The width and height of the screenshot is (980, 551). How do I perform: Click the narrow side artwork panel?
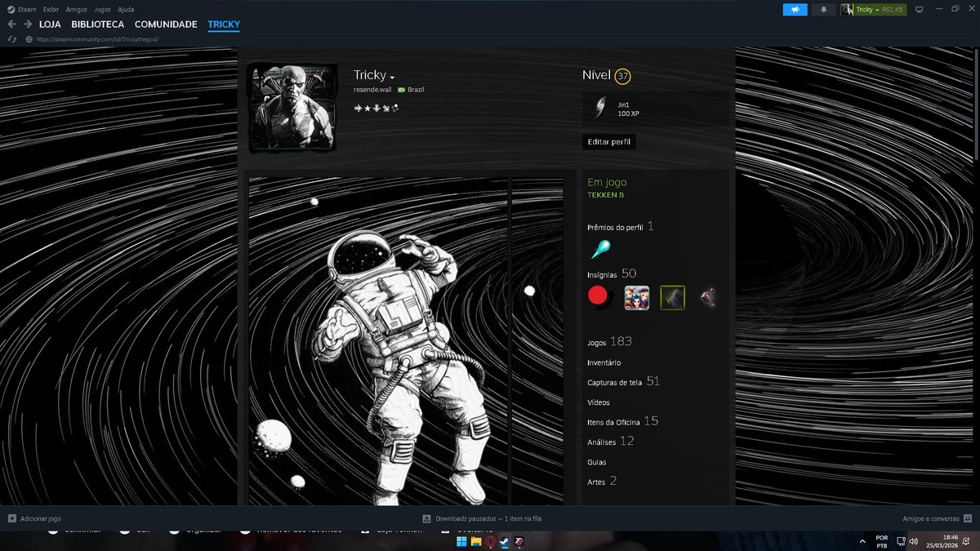click(x=537, y=341)
